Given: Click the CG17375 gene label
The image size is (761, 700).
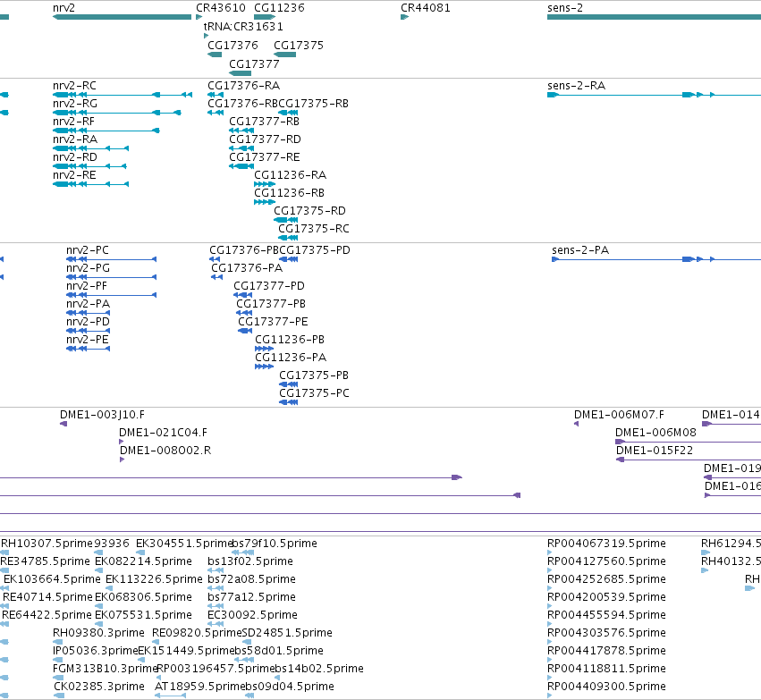Looking at the screenshot, I should [x=299, y=45].
